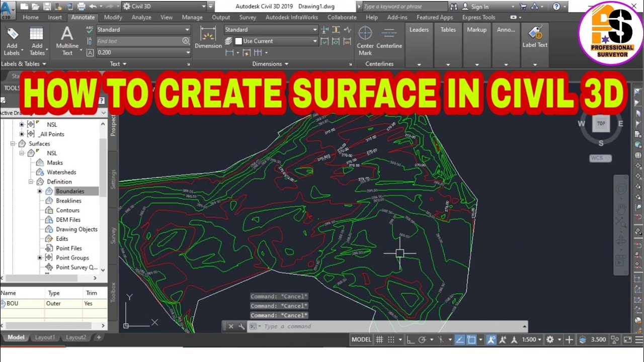Select the Watersheds tree item

pos(61,172)
